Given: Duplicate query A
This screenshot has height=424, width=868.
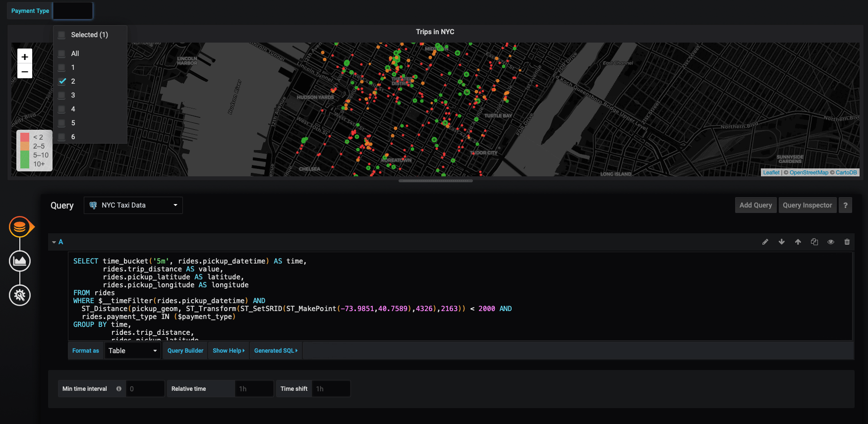Looking at the screenshot, I should [x=814, y=242].
